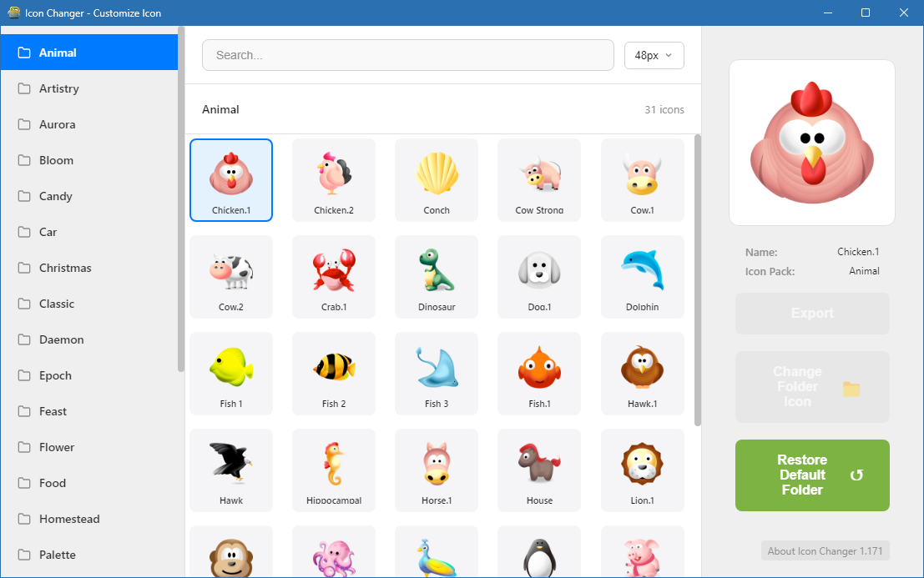Click the large chicken preview image
Screen dimensions: 924x578
[812, 143]
